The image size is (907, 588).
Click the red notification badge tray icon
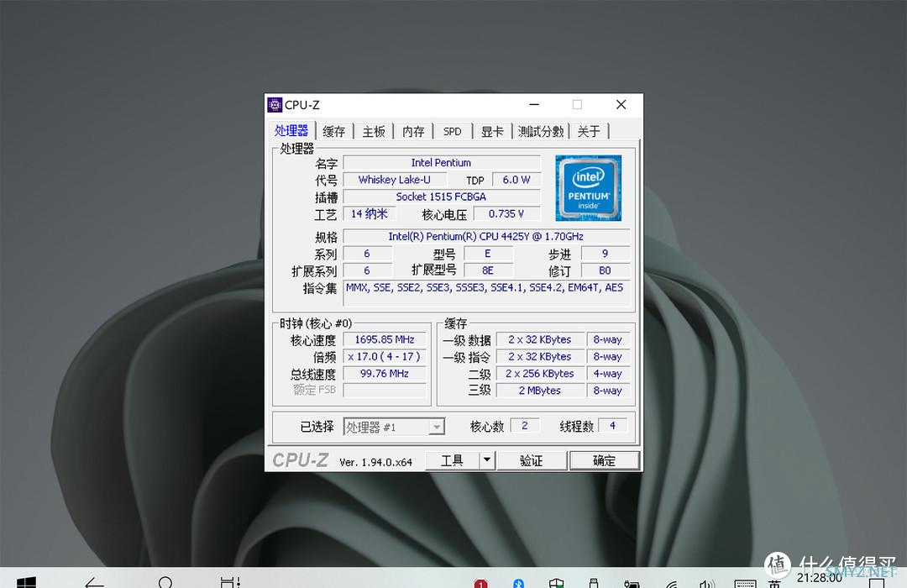coord(480,583)
